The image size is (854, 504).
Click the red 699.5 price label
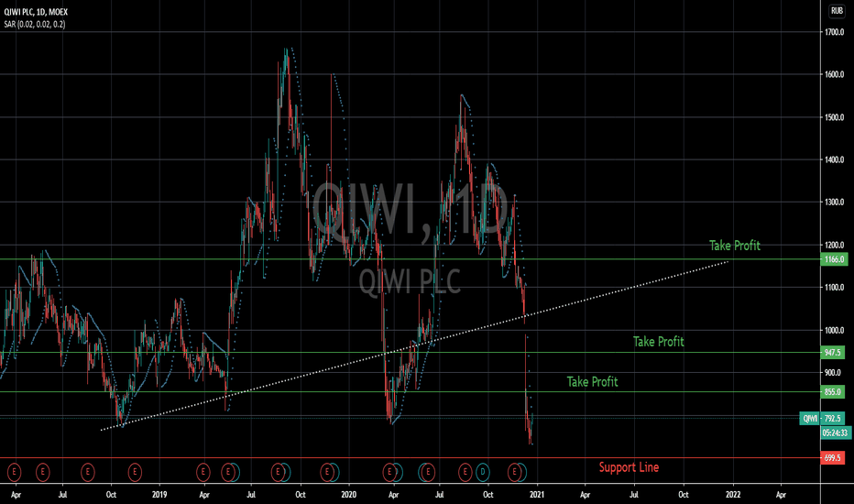click(833, 458)
